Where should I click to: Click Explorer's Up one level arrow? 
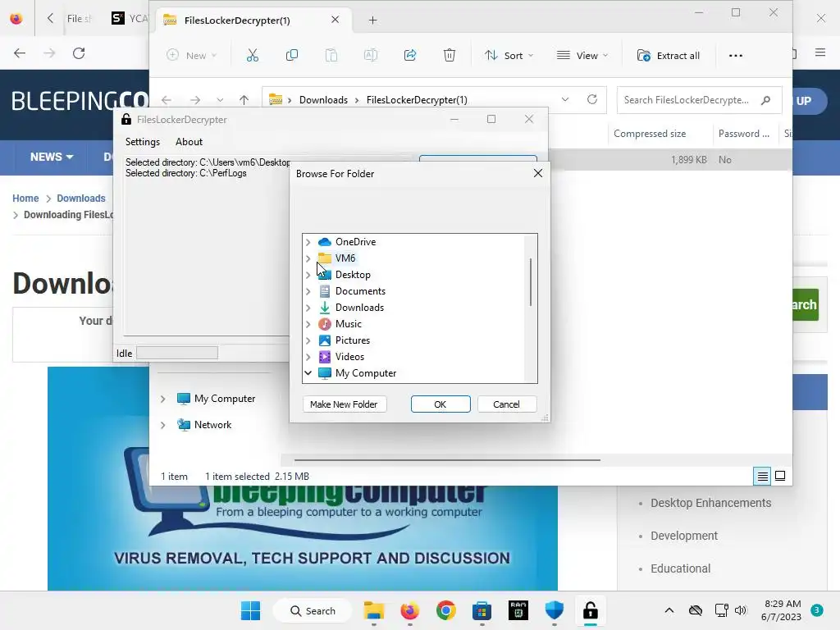[244, 99]
